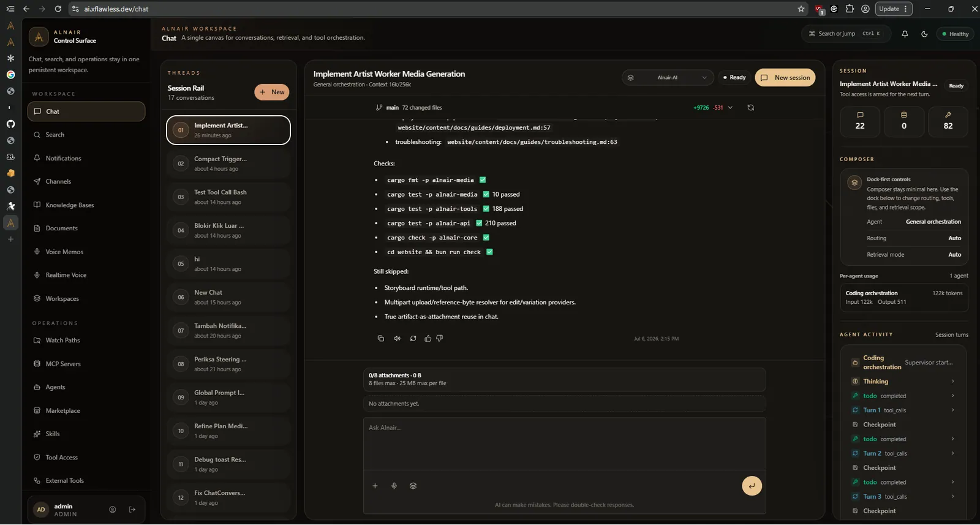The width and height of the screenshot is (980, 525).
Task: Open the browser extensions puzzle icon
Action: (x=850, y=9)
